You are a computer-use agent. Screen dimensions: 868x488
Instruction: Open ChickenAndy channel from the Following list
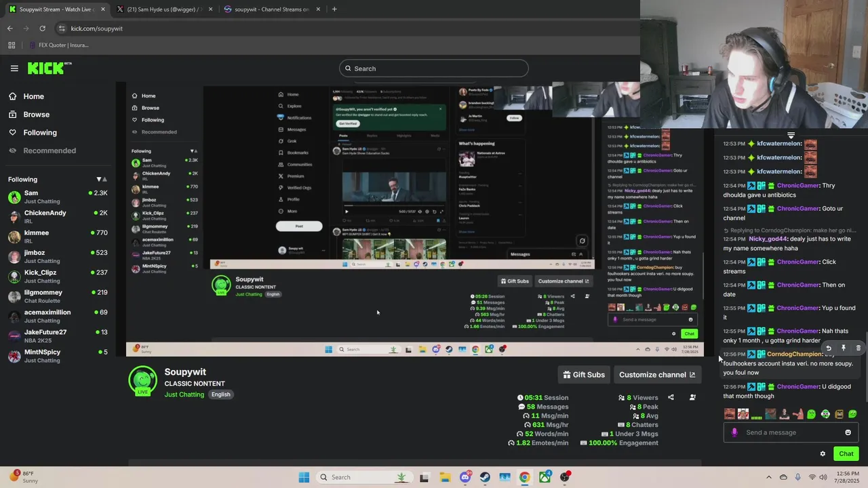tap(58, 217)
